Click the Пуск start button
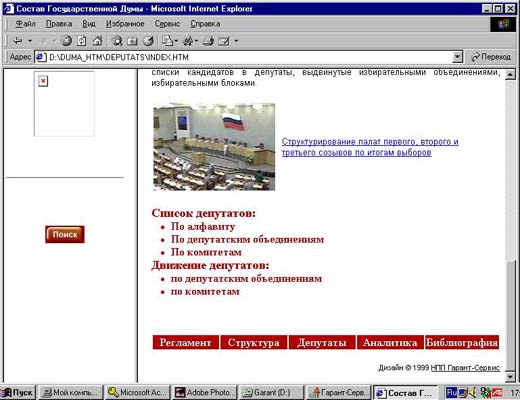 [x=19, y=392]
